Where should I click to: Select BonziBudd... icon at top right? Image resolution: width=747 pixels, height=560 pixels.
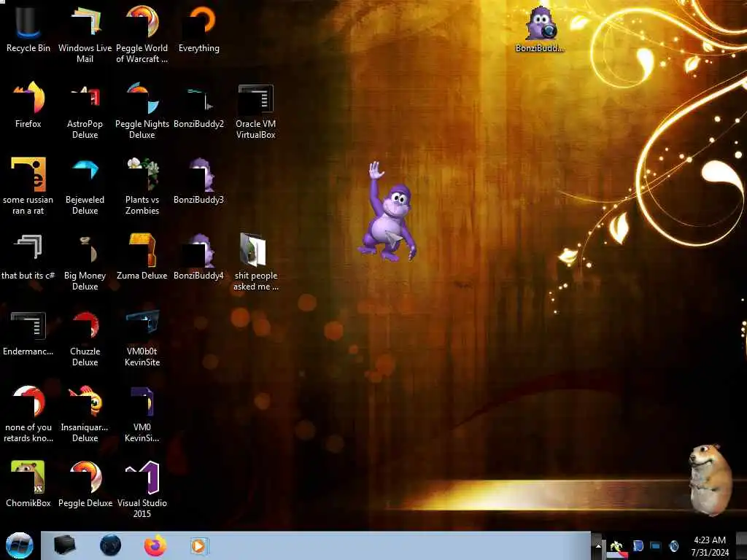[540, 28]
